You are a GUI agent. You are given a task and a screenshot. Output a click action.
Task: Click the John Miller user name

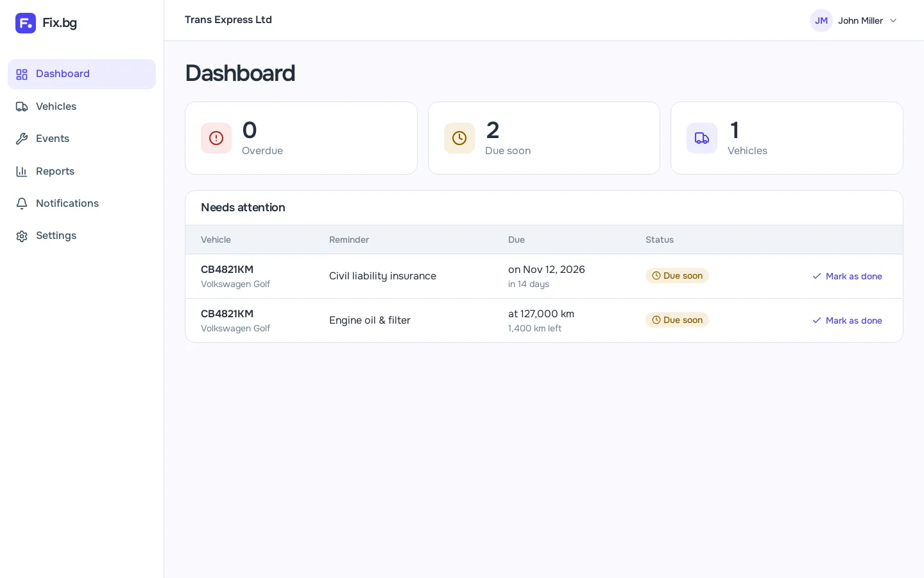click(860, 21)
